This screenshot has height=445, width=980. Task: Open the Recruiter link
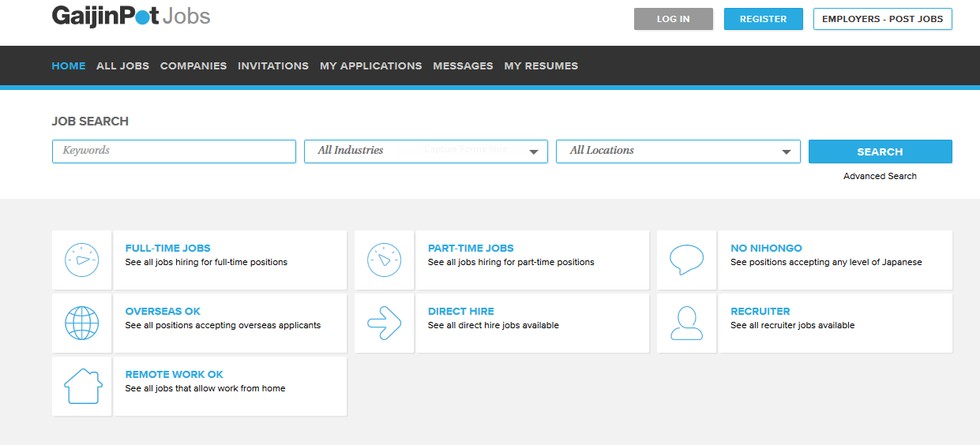(x=760, y=311)
